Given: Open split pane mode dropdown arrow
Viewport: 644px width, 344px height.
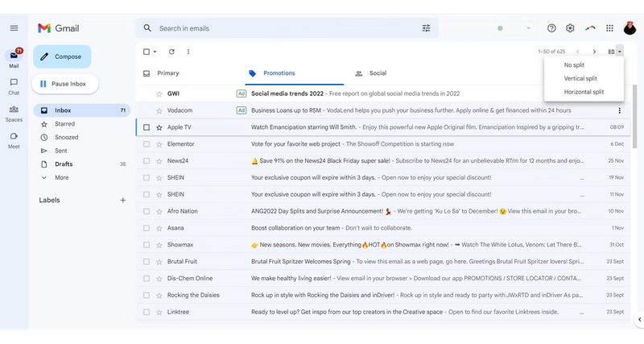Looking at the screenshot, I should point(620,52).
